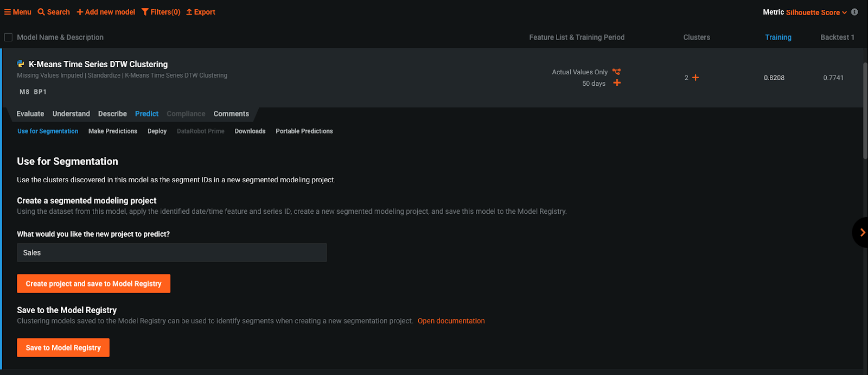Click the M8 model badge
This screenshot has width=868, height=375.
24,92
